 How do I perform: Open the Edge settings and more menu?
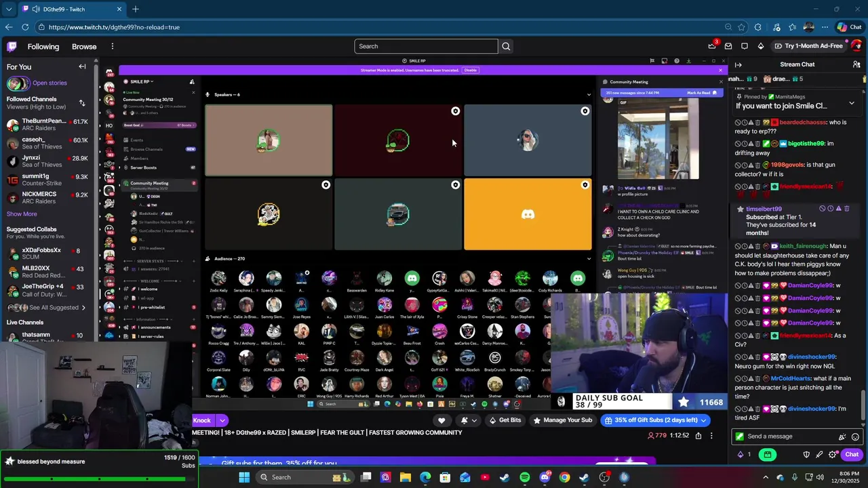tap(825, 27)
